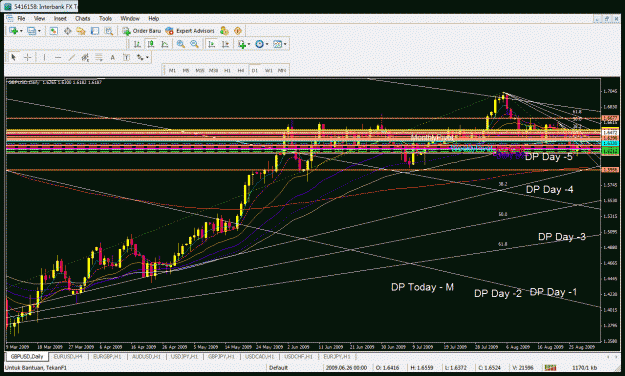Open the Indicators list dropdown arrow
Viewport: 625px width, 376px height.
(249, 44)
